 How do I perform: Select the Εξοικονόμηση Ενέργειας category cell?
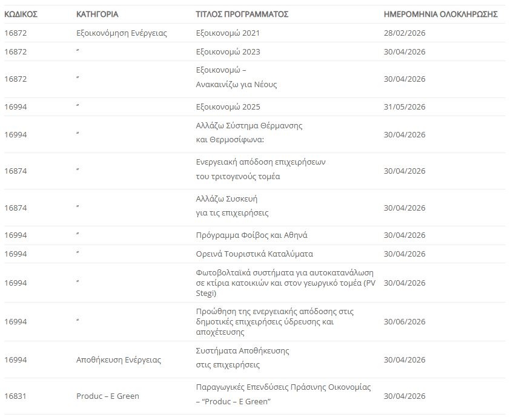tap(121, 33)
